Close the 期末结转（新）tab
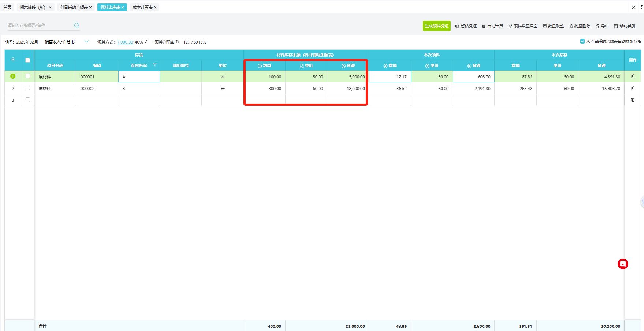 (50, 7)
